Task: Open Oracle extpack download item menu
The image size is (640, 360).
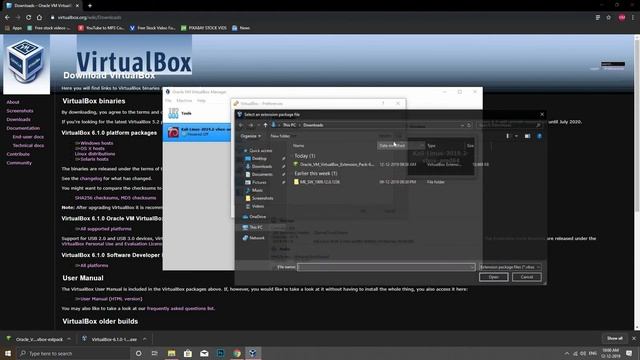Action: [x=69, y=339]
